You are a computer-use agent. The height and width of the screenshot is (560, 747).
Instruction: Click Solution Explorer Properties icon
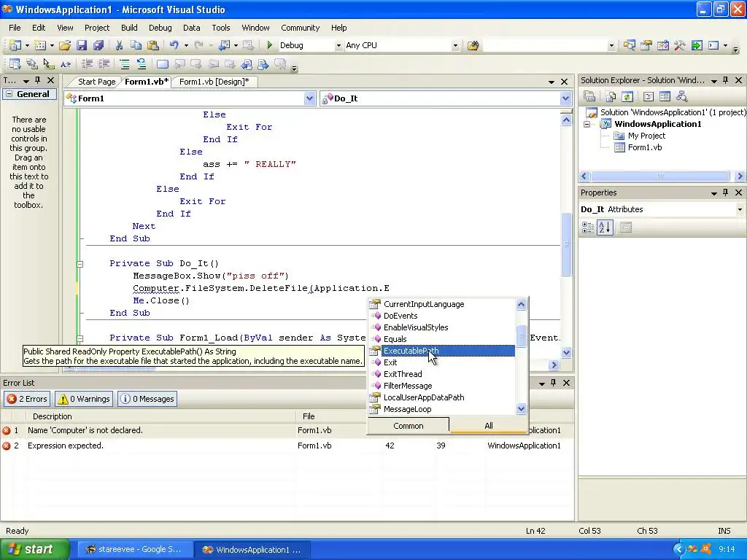pyautogui.click(x=589, y=97)
